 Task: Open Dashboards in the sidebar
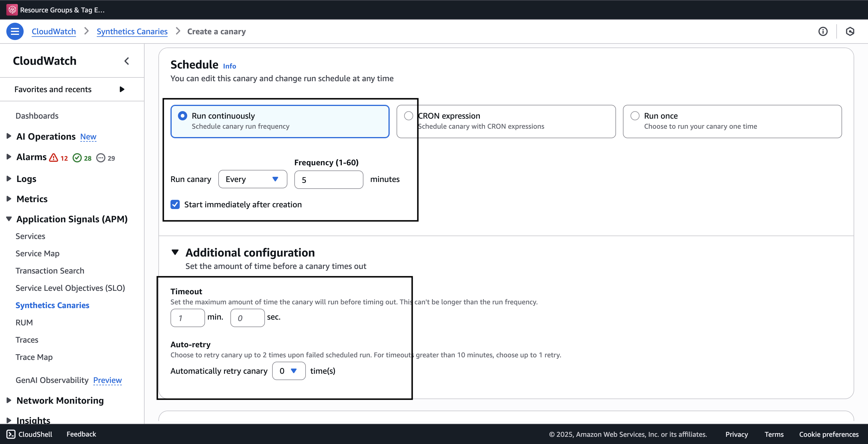click(x=37, y=116)
